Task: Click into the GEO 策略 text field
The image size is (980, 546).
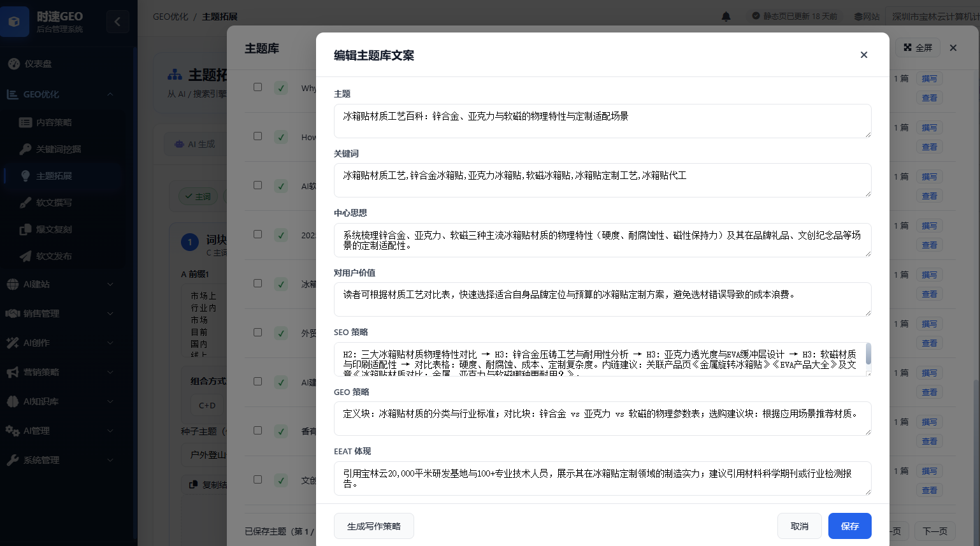Action: pyautogui.click(x=602, y=419)
